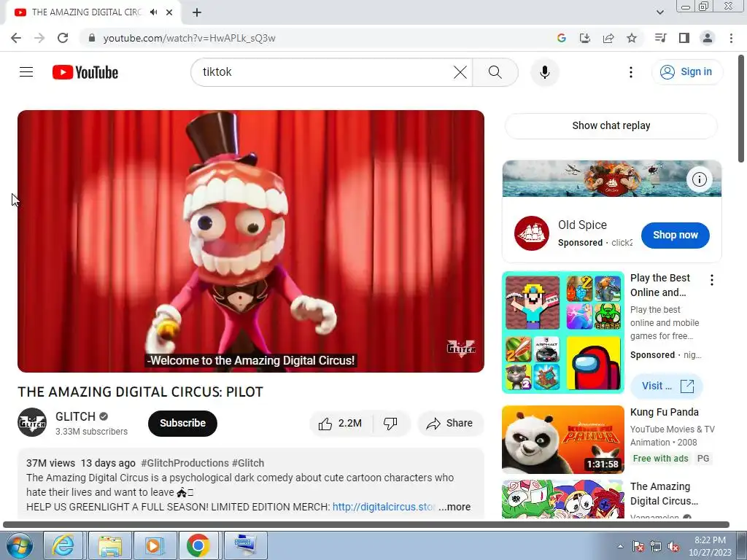Click the install app icon in address bar

point(585,38)
